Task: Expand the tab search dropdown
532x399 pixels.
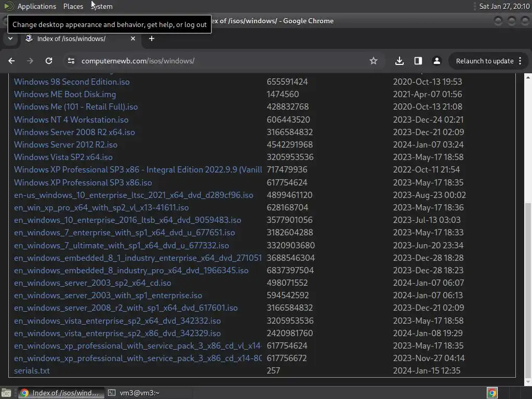Action: click(x=10, y=38)
